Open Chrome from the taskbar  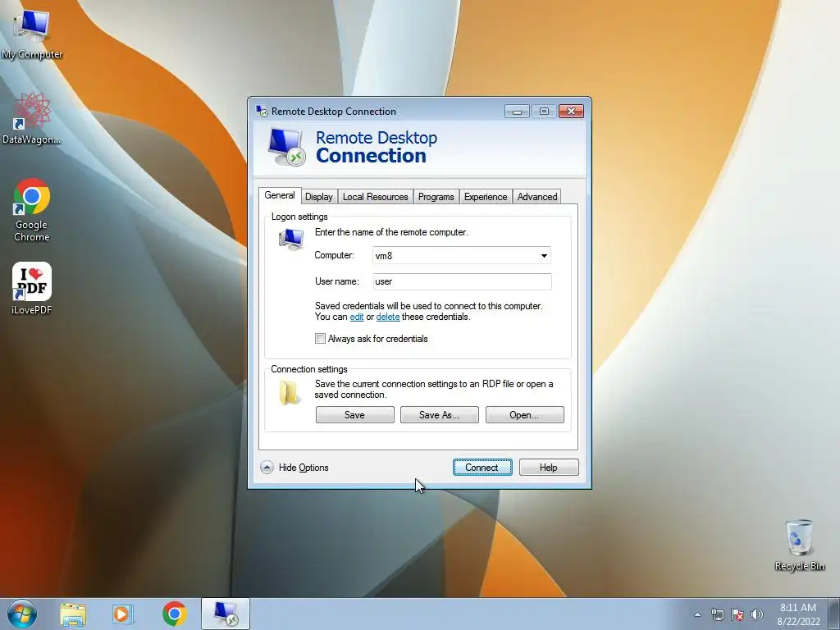174,614
